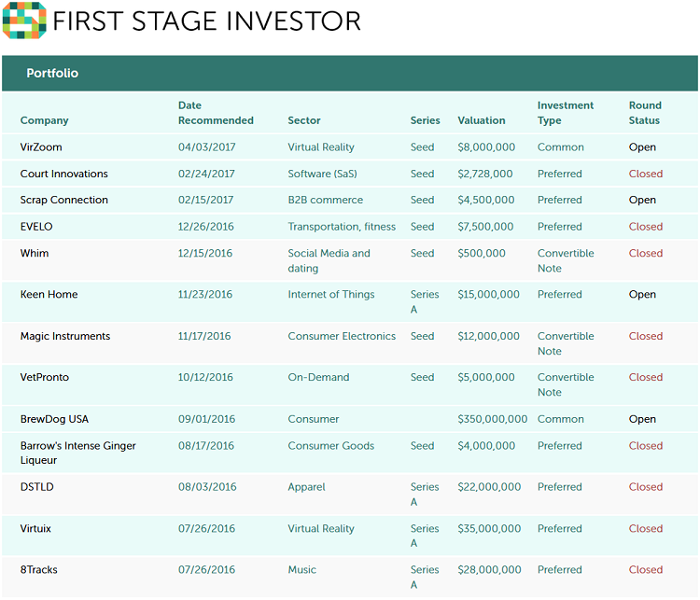
Task: Click the Software (SaS) sector cell
Action: (322, 174)
